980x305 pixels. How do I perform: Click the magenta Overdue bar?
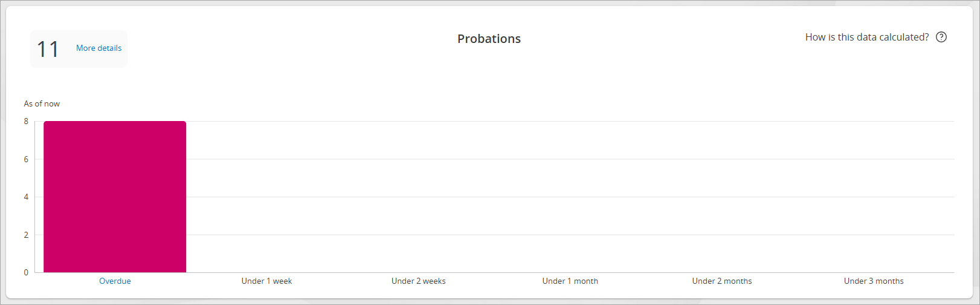[x=115, y=197]
